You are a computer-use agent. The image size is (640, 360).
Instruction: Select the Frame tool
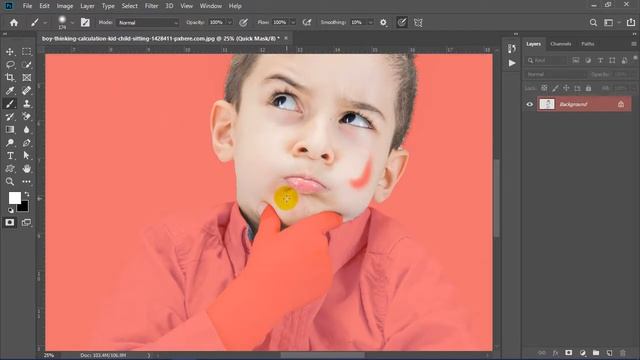[x=27, y=78]
